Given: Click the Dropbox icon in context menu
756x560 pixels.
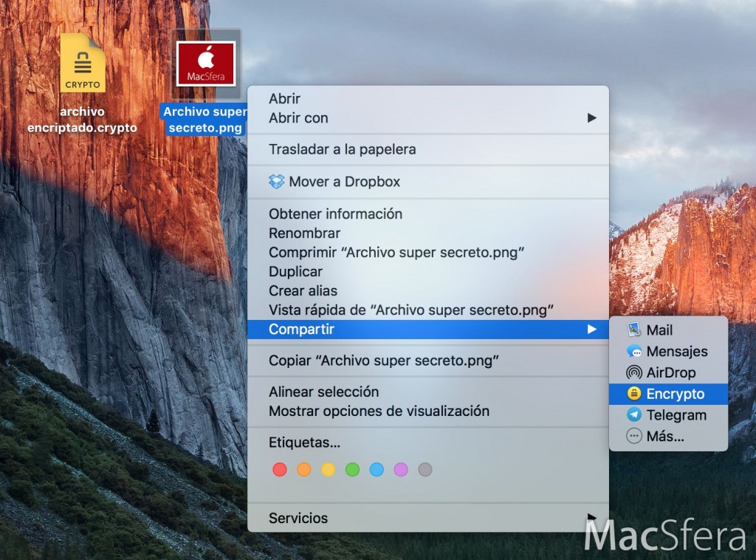Looking at the screenshot, I should (277, 182).
